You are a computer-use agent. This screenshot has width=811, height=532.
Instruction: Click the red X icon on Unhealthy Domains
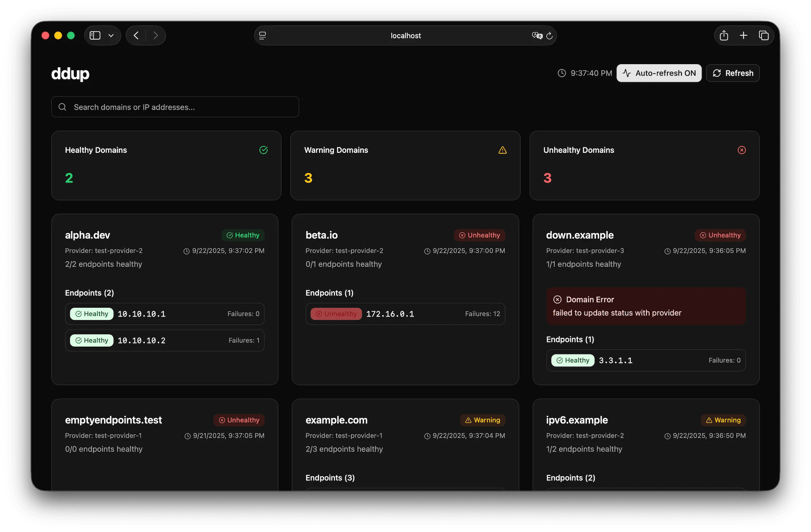[741, 150]
